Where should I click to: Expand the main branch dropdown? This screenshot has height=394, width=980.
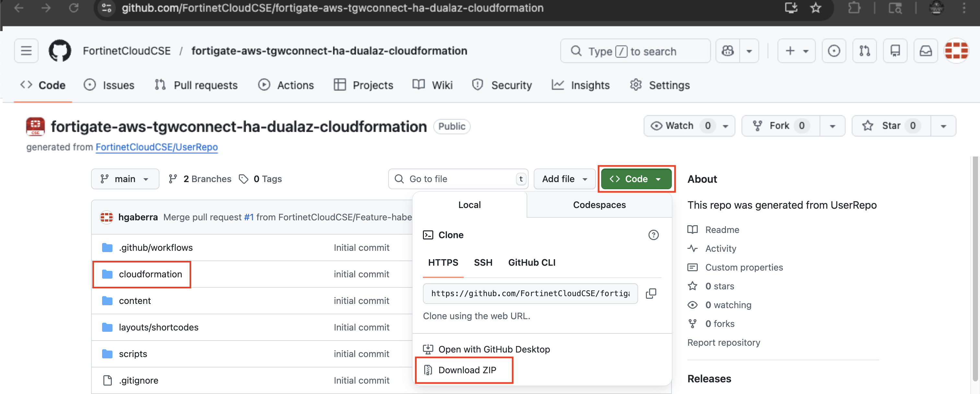tap(125, 179)
